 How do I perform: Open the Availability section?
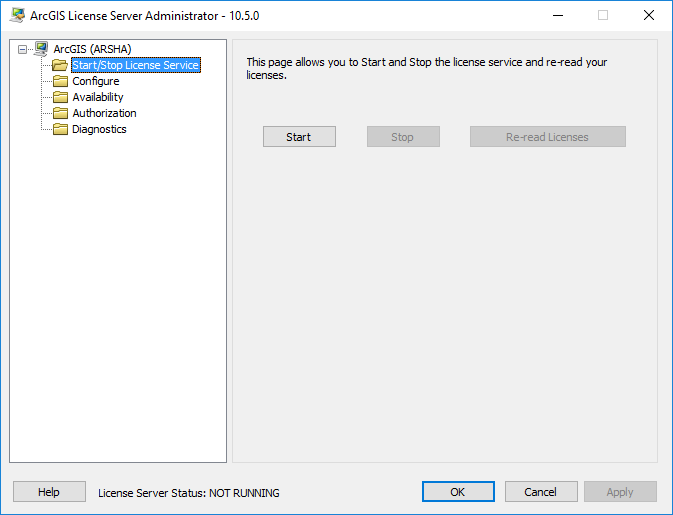[98, 97]
